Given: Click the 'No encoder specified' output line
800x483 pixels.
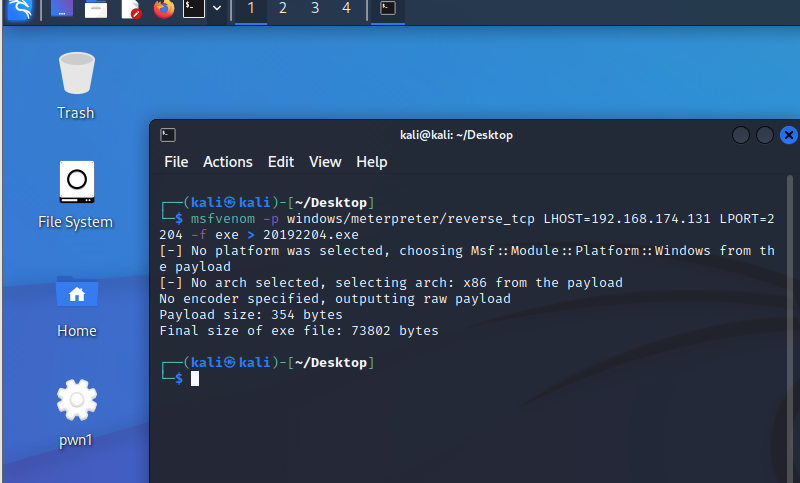Looking at the screenshot, I should tap(335, 298).
